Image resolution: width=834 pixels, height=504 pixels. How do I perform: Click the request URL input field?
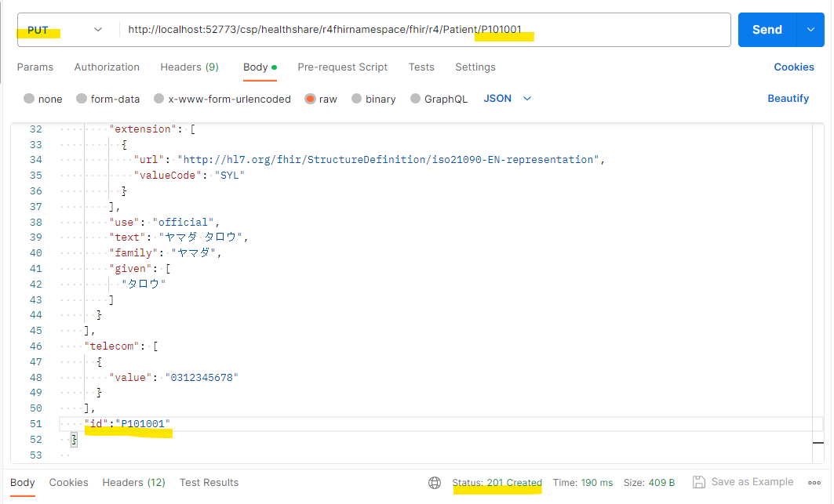424,30
